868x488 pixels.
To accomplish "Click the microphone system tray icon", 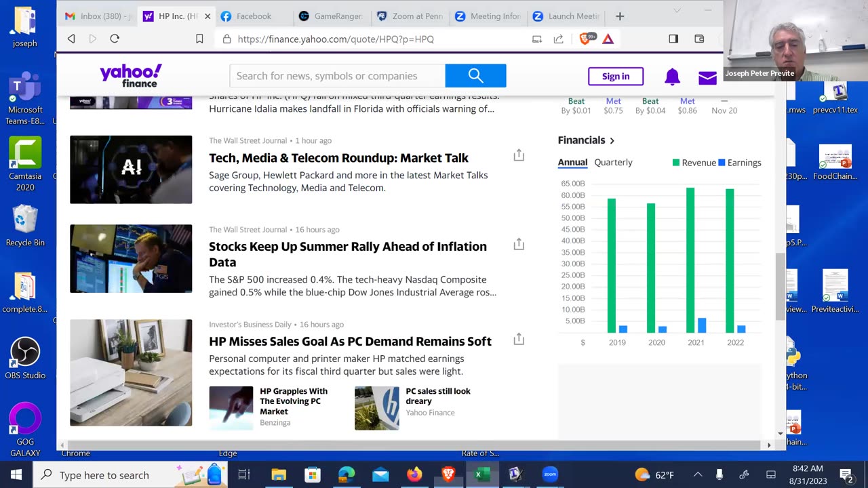I will pos(719,474).
